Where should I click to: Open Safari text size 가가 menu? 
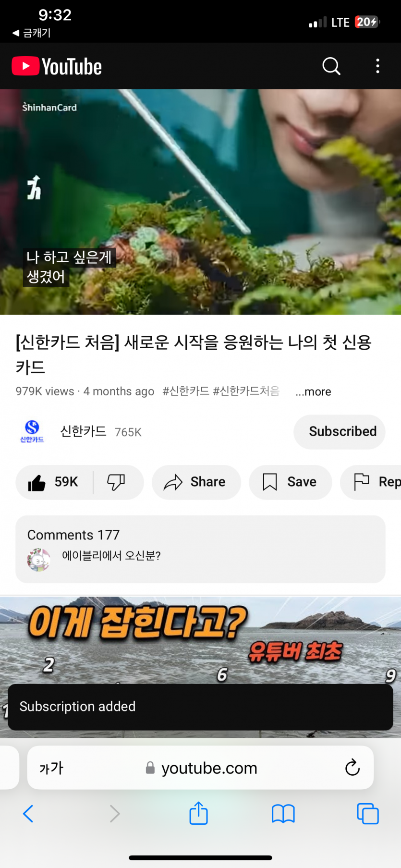(x=51, y=768)
